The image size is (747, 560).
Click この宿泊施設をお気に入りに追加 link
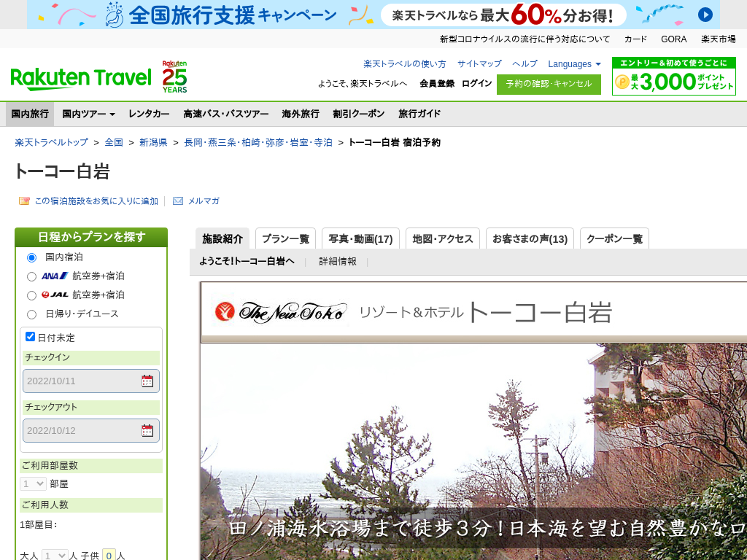click(96, 201)
